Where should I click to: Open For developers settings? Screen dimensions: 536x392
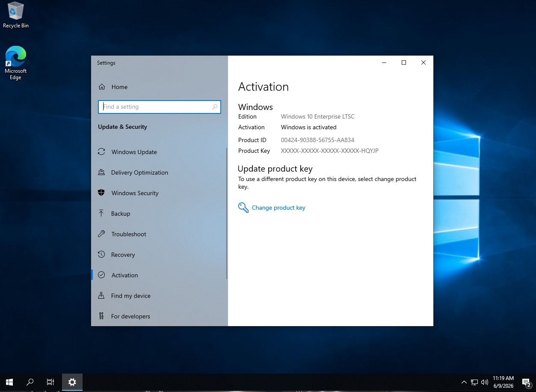pos(159,316)
